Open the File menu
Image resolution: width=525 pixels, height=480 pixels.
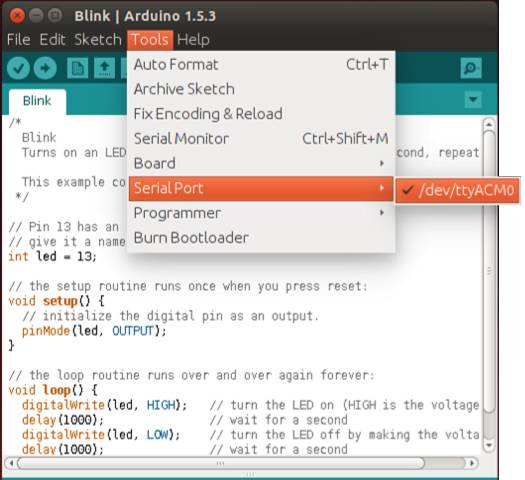pos(19,39)
